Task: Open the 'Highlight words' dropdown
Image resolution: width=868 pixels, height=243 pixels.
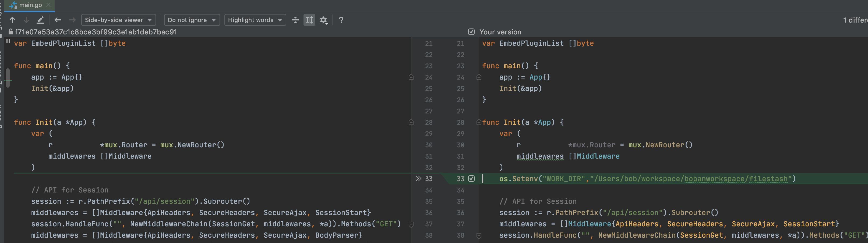Action: (x=255, y=20)
